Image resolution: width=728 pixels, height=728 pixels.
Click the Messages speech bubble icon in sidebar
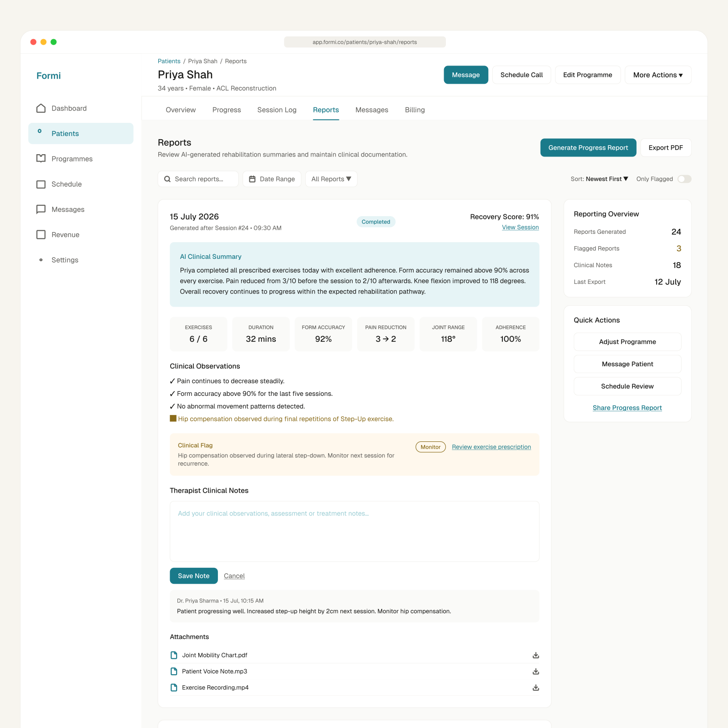(41, 209)
